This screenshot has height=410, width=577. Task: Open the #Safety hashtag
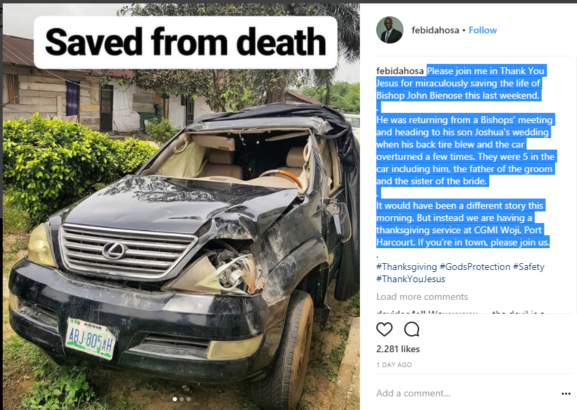pyautogui.click(x=528, y=266)
